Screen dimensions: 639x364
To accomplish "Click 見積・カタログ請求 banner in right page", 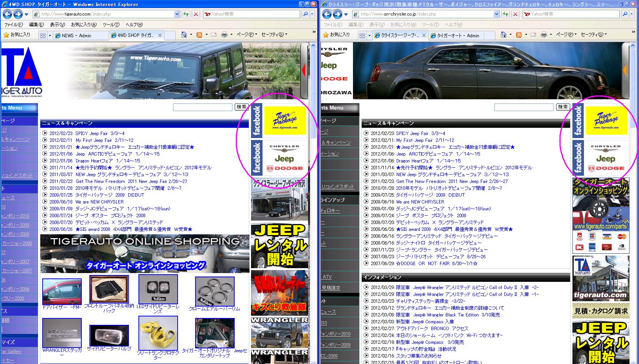I will (601, 311).
